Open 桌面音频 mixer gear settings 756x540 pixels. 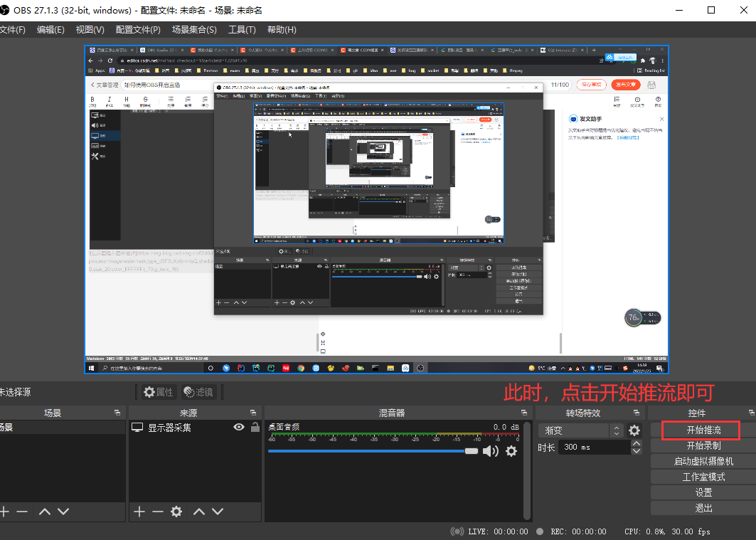click(x=511, y=451)
